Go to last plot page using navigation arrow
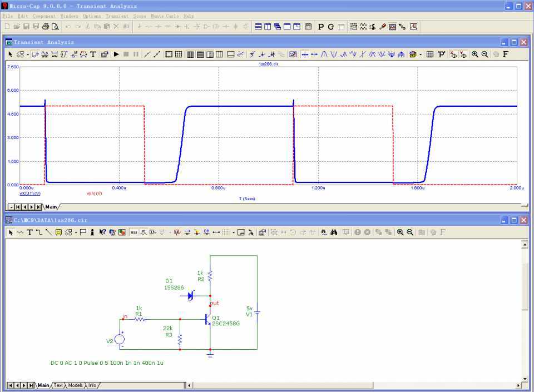 [x=38, y=207]
